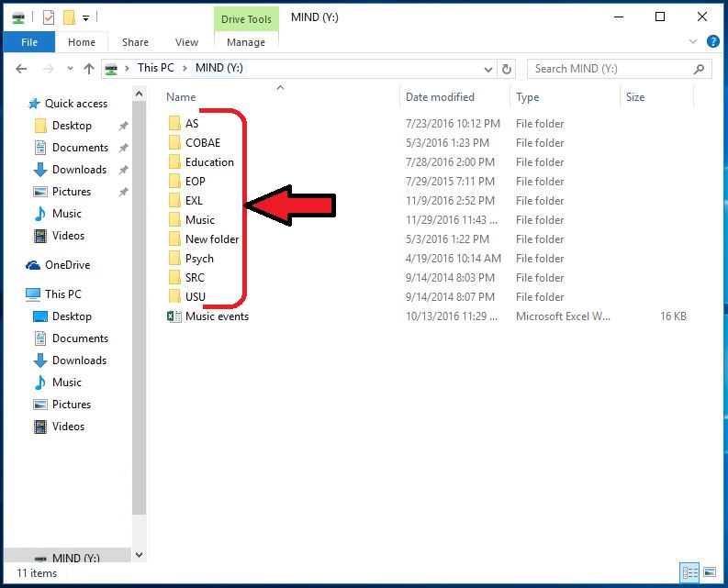Expand the ribbon with the chevron

(693, 42)
